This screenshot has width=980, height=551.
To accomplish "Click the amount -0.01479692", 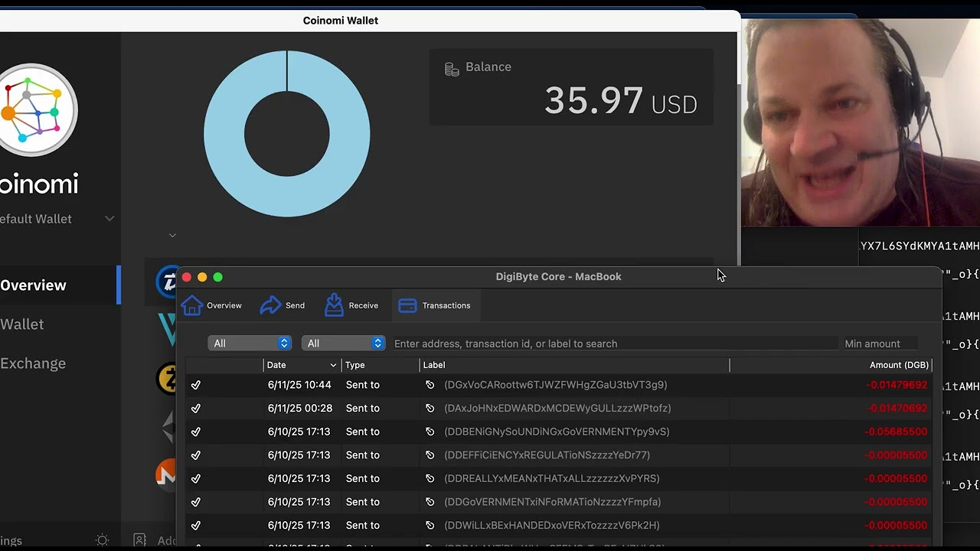I will (897, 385).
